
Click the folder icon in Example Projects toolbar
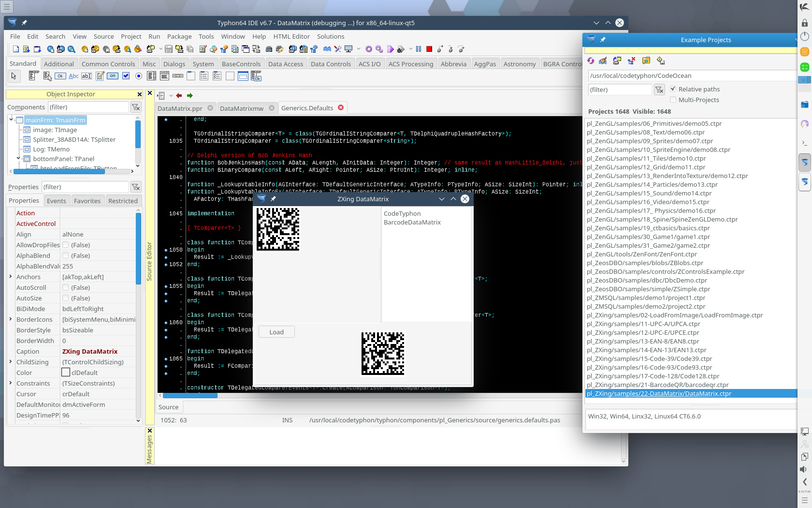point(646,60)
